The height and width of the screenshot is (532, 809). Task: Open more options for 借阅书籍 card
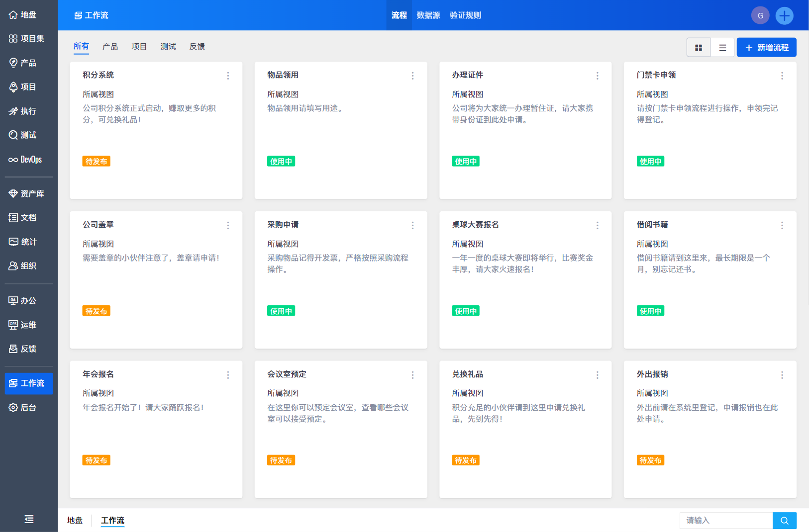pyautogui.click(x=782, y=225)
